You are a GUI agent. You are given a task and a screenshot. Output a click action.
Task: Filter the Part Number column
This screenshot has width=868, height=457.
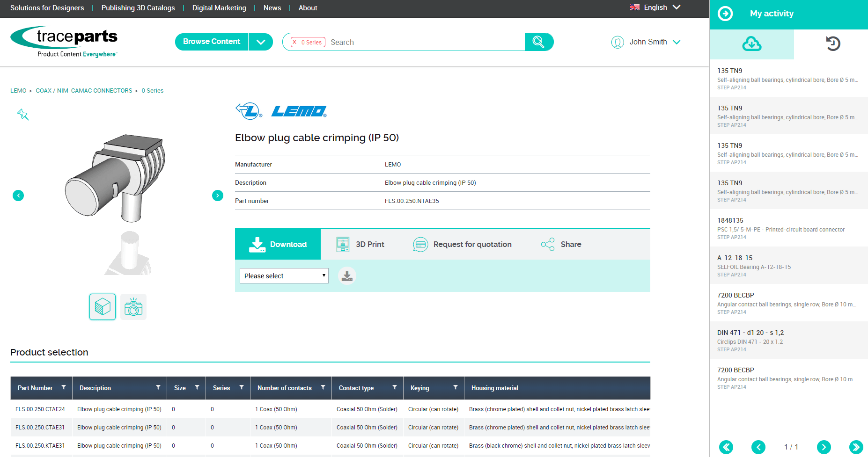coord(64,387)
